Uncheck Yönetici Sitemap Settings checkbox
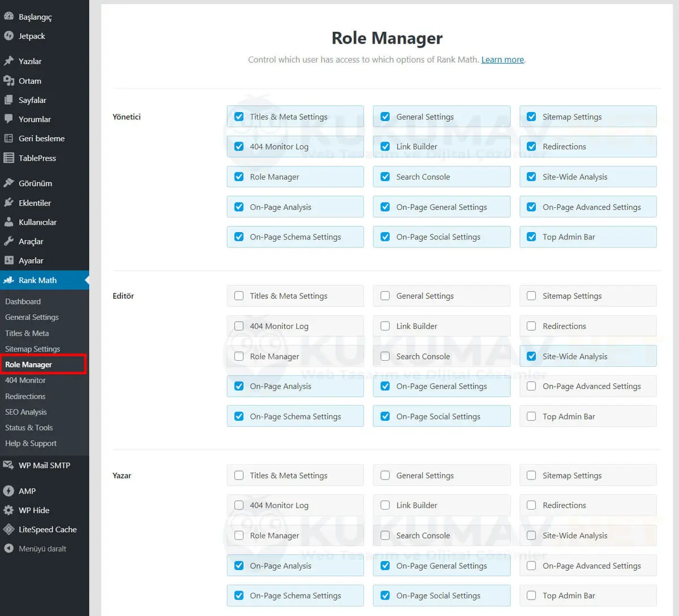The width and height of the screenshot is (679, 616). click(x=531, y=117)
